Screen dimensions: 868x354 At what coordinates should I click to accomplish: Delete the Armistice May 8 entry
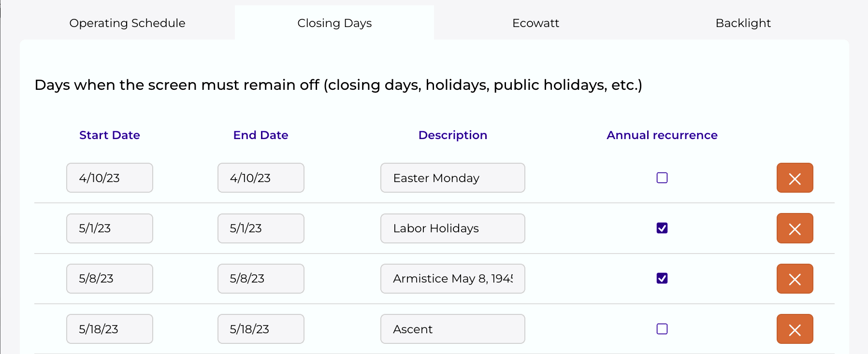[795, 279]
